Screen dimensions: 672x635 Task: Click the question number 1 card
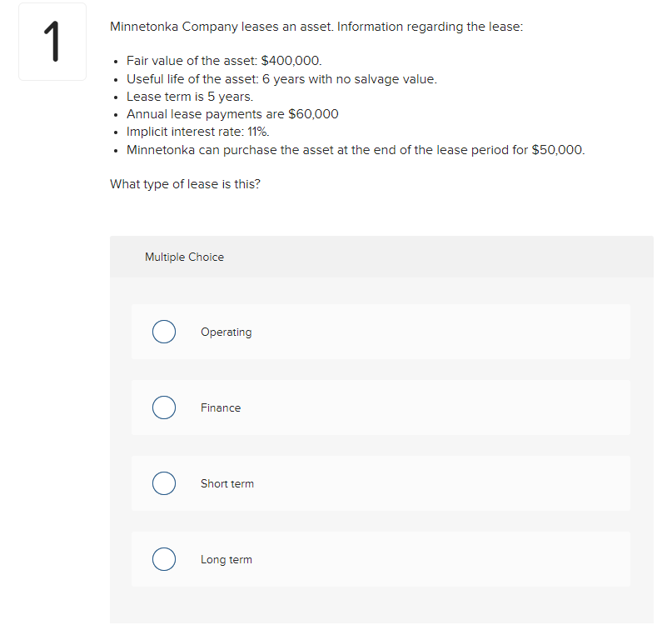52,41
